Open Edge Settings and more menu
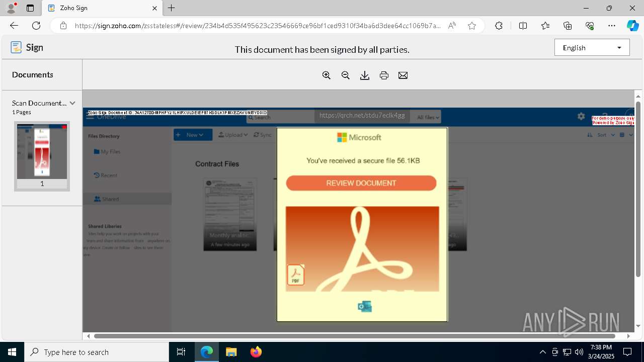The width and height of the screenshot is (644, 362). [612, 26]
